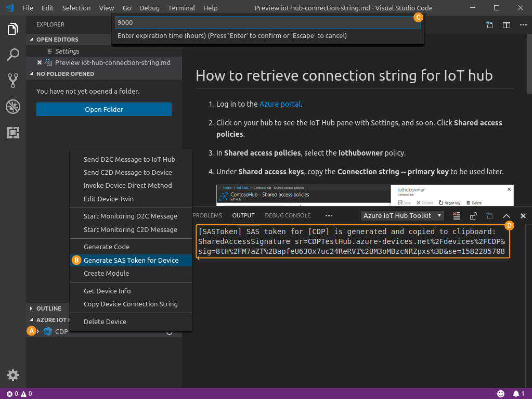Click the preview pane vertical scrollbar

tap(529, 78)
